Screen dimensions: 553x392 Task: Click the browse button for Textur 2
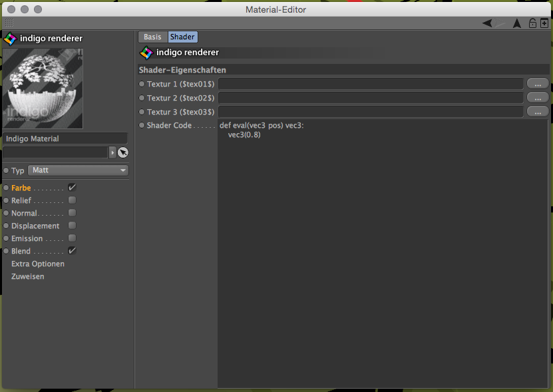(538, 97)
